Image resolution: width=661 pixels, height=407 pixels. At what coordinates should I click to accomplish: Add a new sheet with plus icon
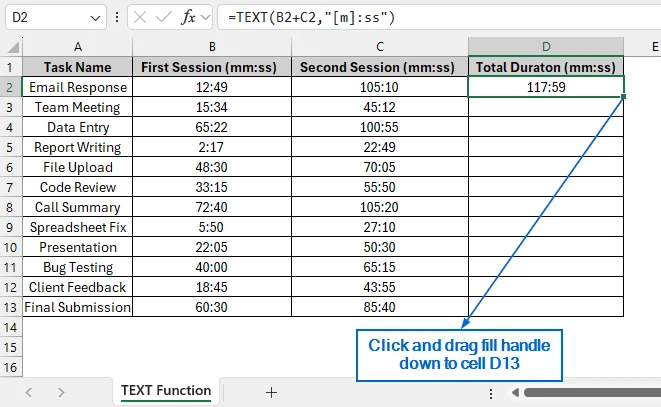pos(271,393)
